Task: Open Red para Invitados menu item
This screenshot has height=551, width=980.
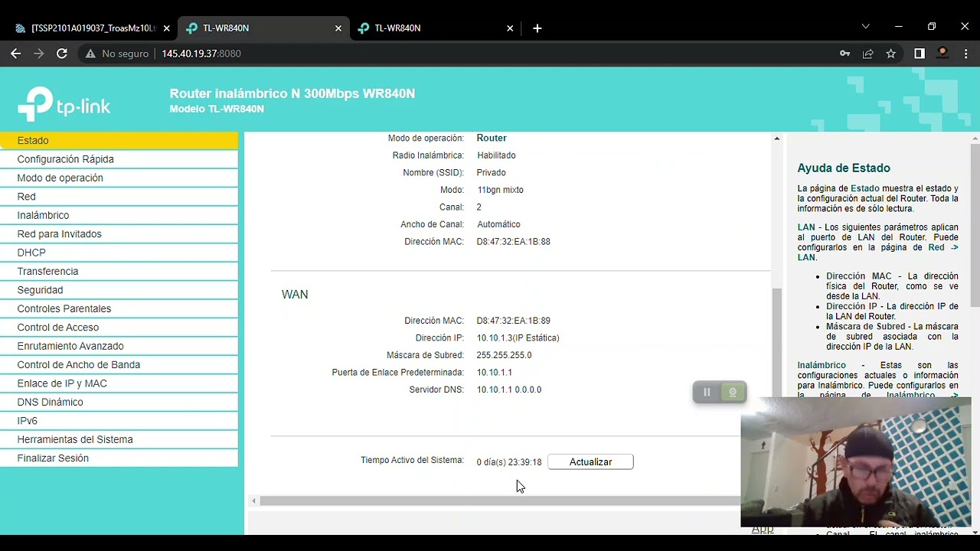Action: pos(119,234)
